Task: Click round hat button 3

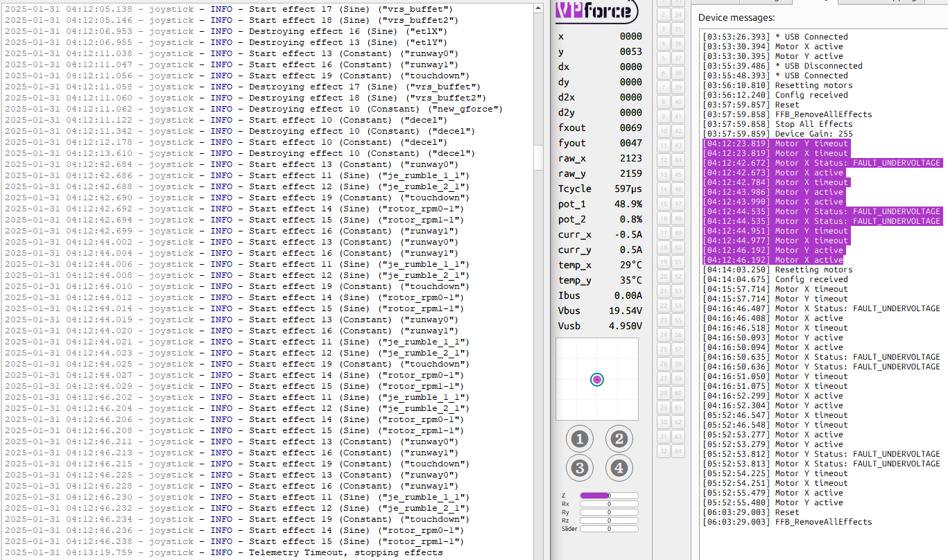Action: (580, 468)
